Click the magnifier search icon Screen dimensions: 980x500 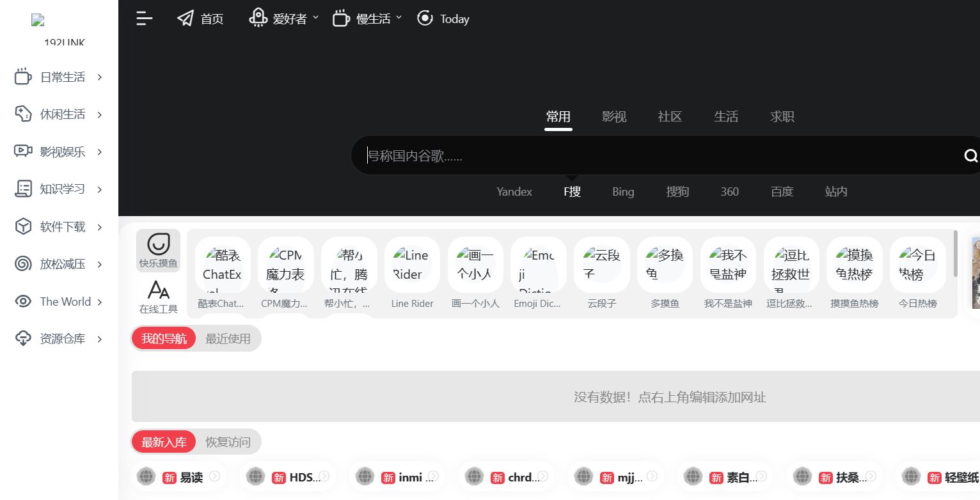(x=970, y=155)
